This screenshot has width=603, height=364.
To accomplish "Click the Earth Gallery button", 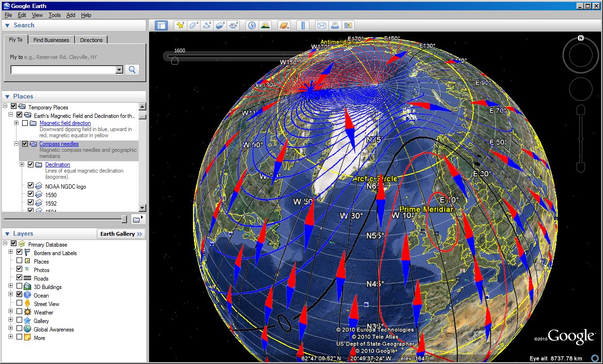I will pyautogui.click(x=121, y=234).
